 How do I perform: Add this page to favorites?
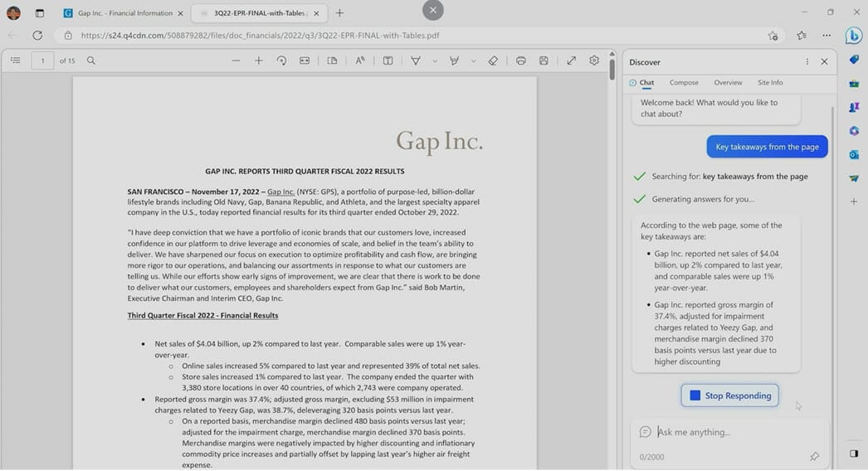773,36
